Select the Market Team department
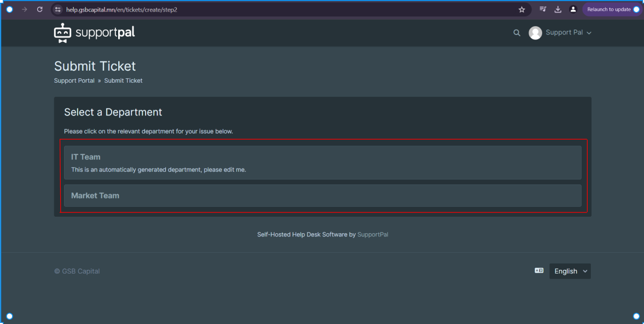The height and width of the screenshot is (324, 644). click(x=322, y=195)
